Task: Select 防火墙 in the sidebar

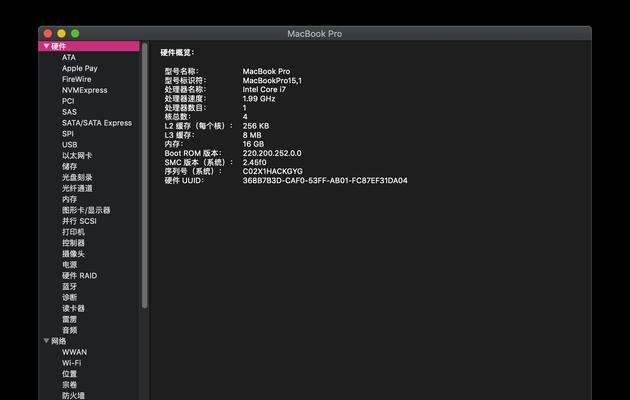Action: pos(73,396)
